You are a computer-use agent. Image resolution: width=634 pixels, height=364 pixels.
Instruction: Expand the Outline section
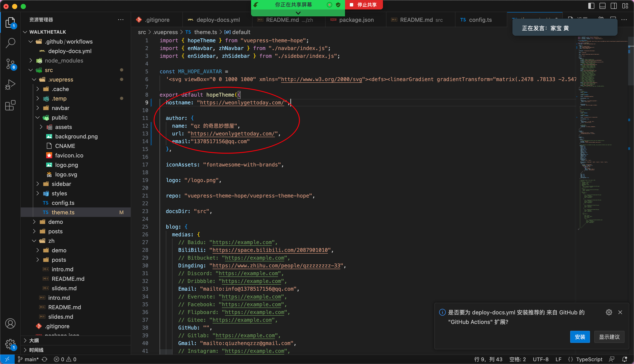tap(76, 340)
